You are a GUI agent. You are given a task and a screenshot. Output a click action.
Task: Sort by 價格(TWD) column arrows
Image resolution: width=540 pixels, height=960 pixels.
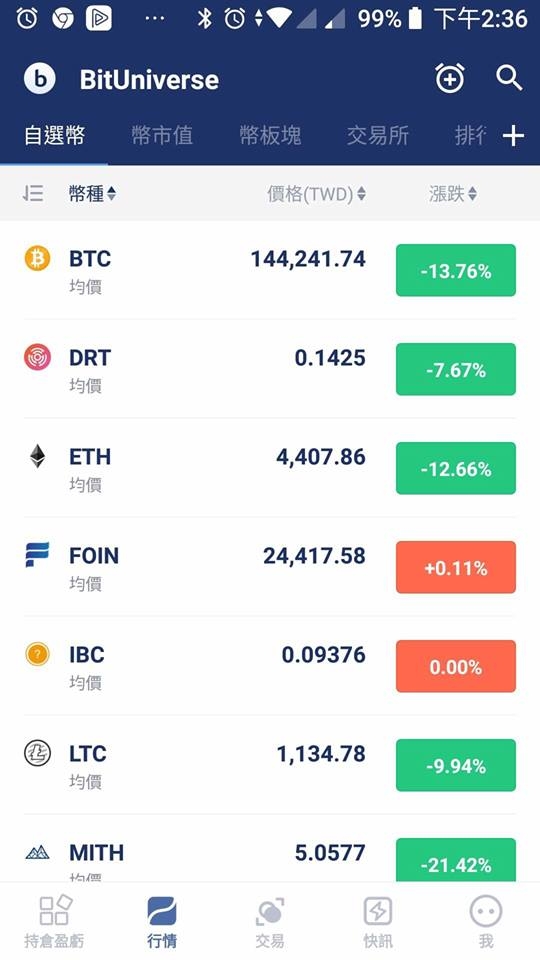(361, 194)
